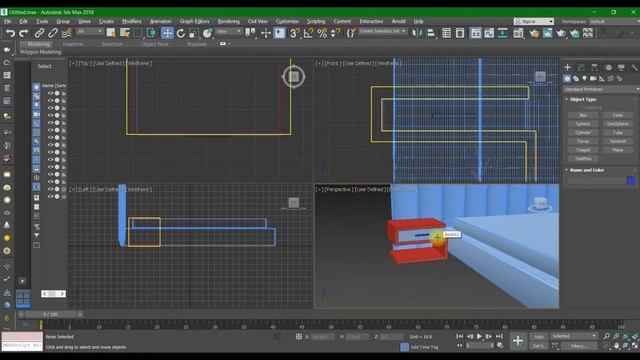Screen dimensions: 640x360
Task: Open the Standard Primitives dropdown
Action: click(x=601, y=89)
